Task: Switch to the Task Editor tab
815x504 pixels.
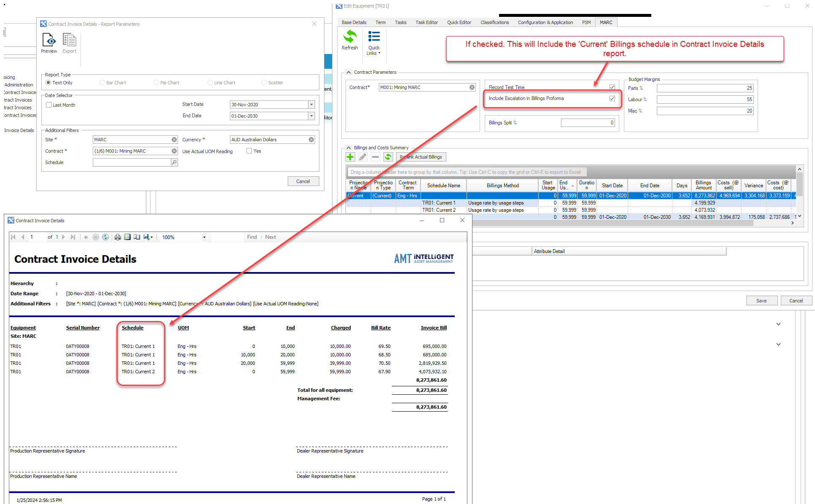Action: click(426, 22)
